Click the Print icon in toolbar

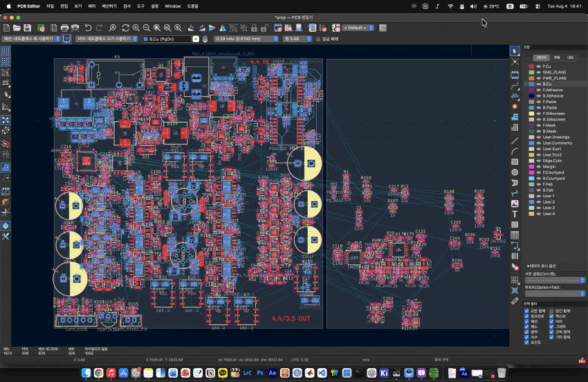coord(64,28)
